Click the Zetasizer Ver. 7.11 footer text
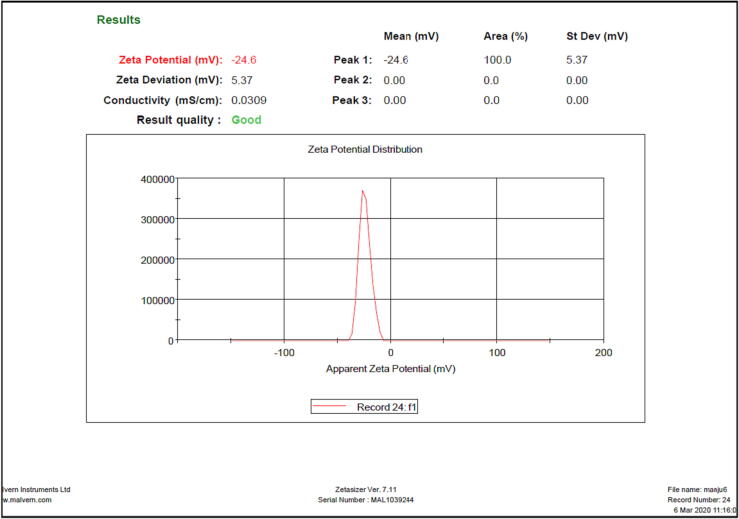 coord(368,489)
